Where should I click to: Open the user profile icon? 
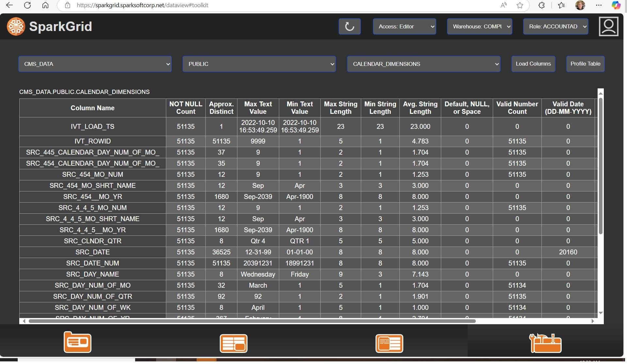tap(608, 26)
